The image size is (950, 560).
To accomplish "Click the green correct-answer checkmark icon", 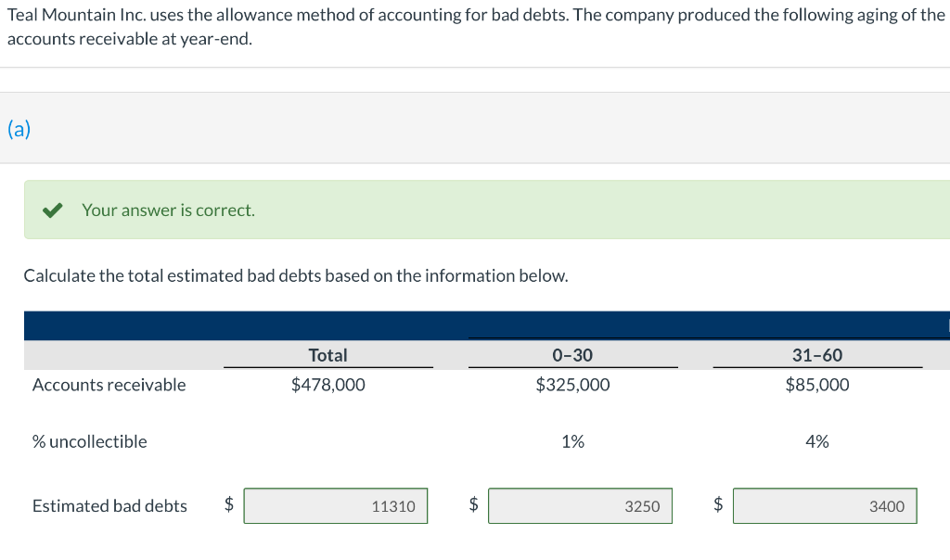I will click(x=54, y=210).
